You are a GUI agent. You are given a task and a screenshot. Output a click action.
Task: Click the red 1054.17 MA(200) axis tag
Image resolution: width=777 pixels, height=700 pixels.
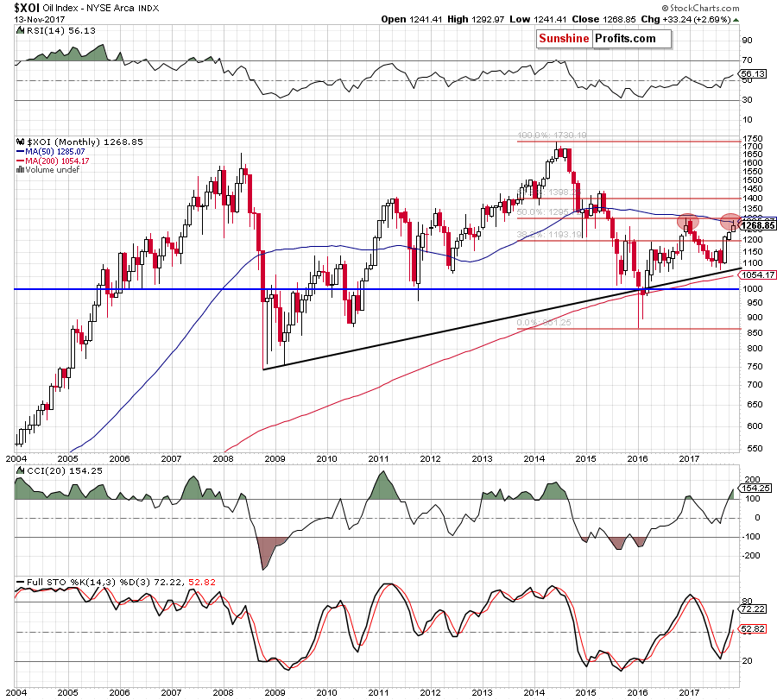coord(758,275)
